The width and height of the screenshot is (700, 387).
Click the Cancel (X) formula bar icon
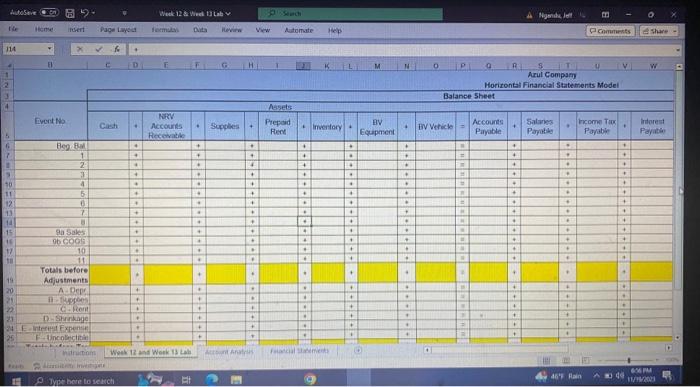tap(80, 49)
